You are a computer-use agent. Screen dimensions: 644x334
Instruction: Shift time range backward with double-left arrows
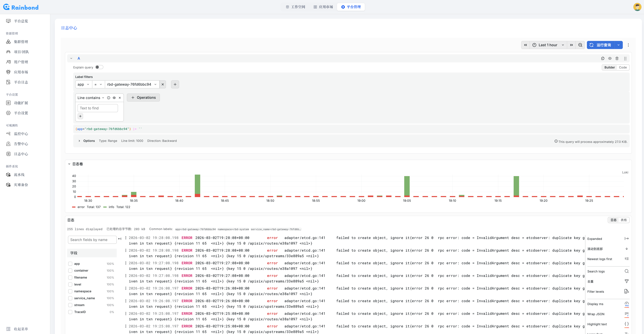pyautogui.click(x=525, y=45)
